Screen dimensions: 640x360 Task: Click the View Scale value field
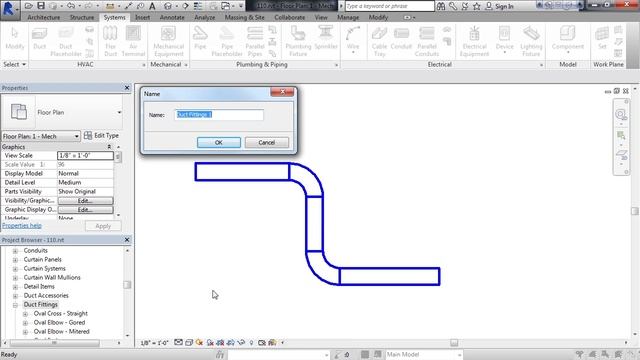pyautogui.click(x=85, y=156)
